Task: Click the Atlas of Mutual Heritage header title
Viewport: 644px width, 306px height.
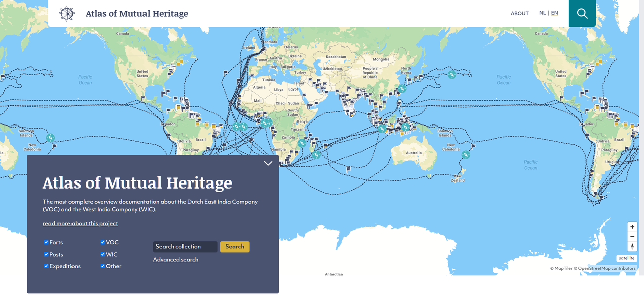Action: pyautogui.click(x=136, y=14)
